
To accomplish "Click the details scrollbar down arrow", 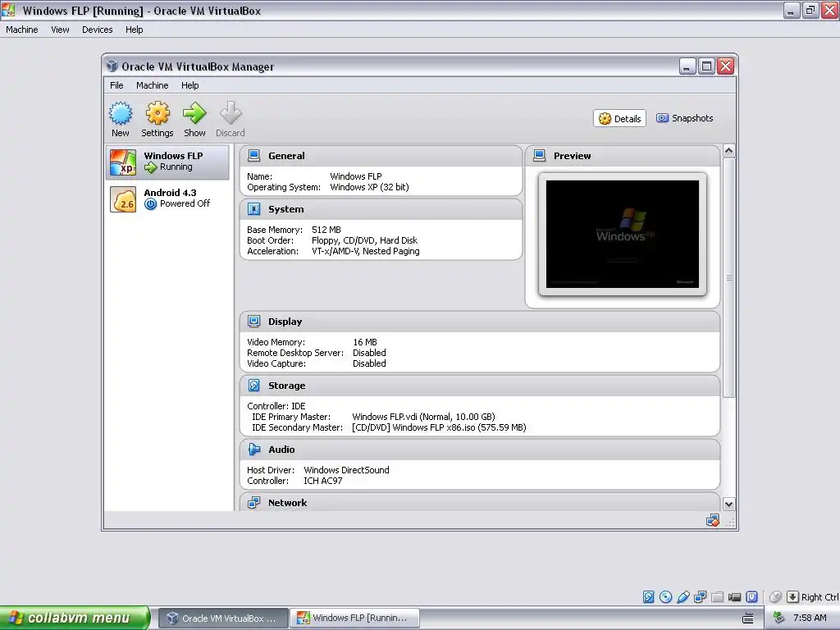I will click(728, 504).
